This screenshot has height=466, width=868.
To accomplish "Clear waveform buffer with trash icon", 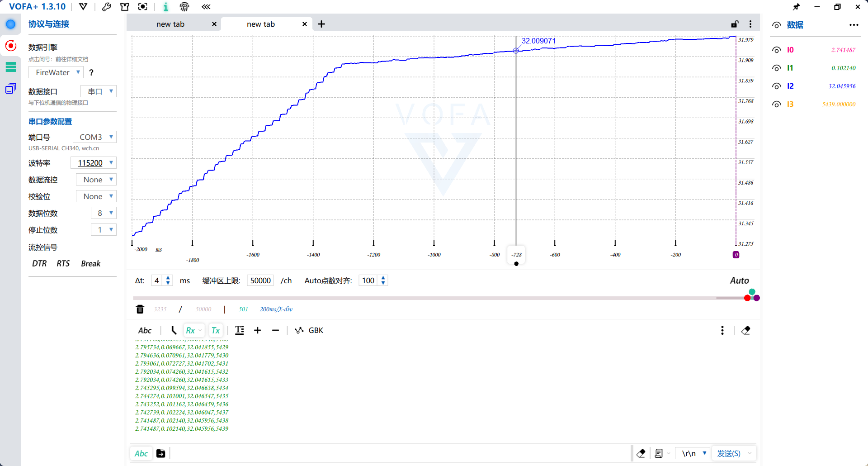I will pyautogui.click(x=140, y=309).
